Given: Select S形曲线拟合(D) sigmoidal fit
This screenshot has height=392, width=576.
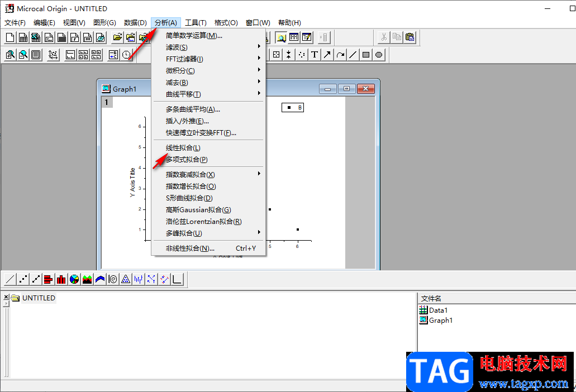Looking at the screenshot, I should point(208,198).
